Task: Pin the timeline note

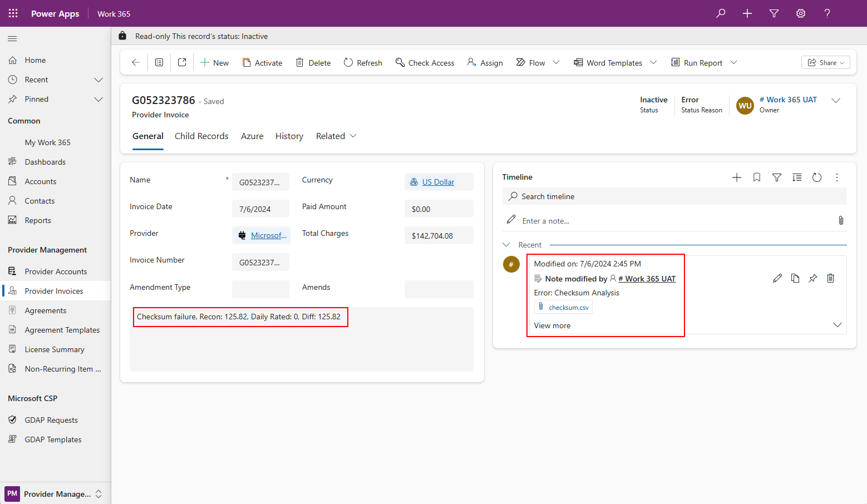Action: click(813, 278)
